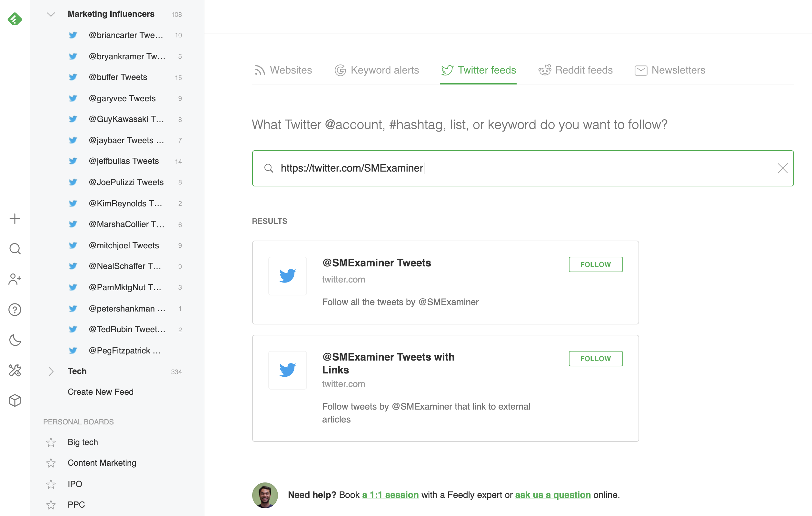This screenshot has height=516, width=812.
Task: Click the Feedly logo icon
Action: coord(15,19)
